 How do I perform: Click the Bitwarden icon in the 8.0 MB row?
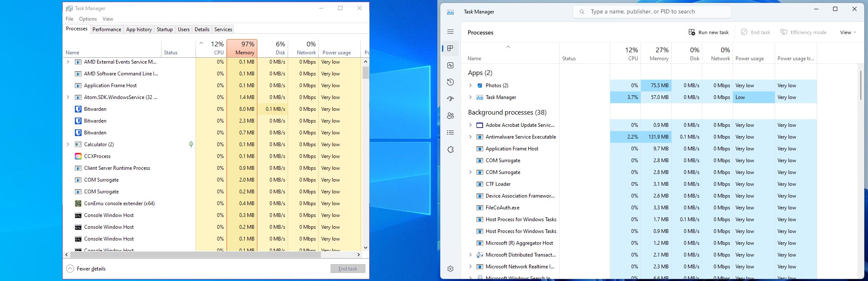click(78, 109)
